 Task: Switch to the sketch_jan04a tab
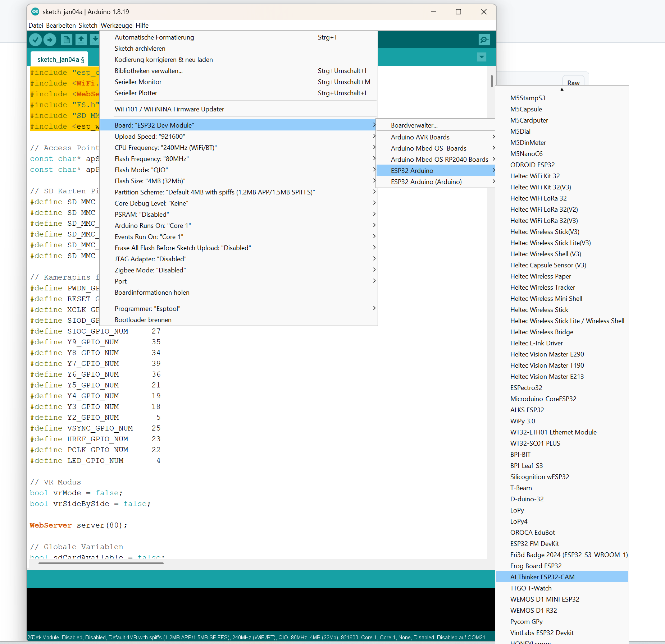pyautogui.click(x=59, y=59)
